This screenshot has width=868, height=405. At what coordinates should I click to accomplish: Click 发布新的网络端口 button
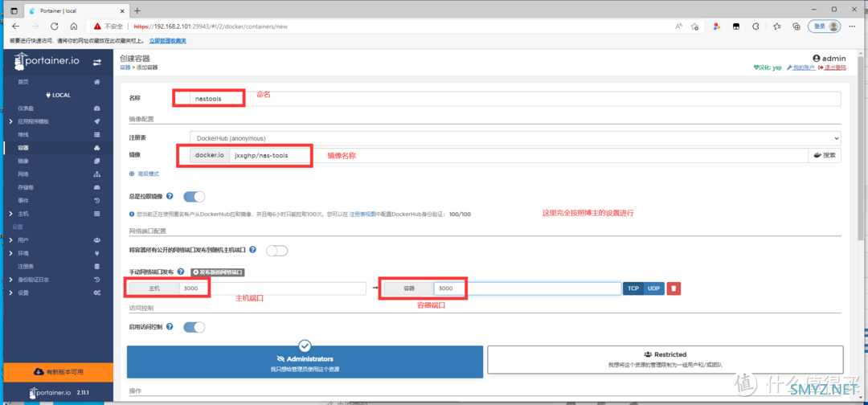(218, 272)
